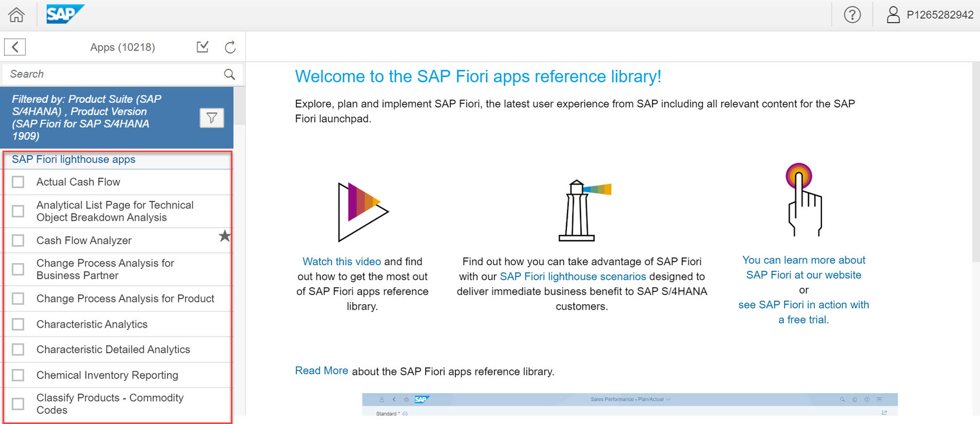Check Analytical List Page for Technical Object checkbox
Image resolution: width=980 pixels, height=424 pixels.
[18, 211]
